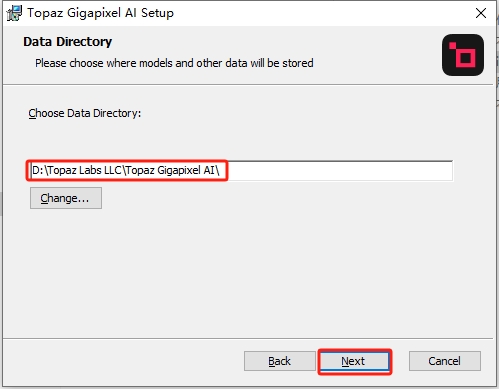Click into the data directory path field

(x=241, y=171)
